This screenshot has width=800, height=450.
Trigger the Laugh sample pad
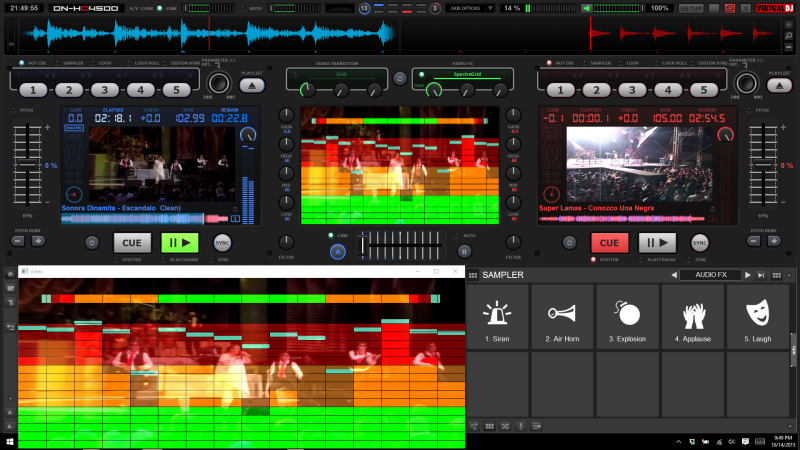758,316
